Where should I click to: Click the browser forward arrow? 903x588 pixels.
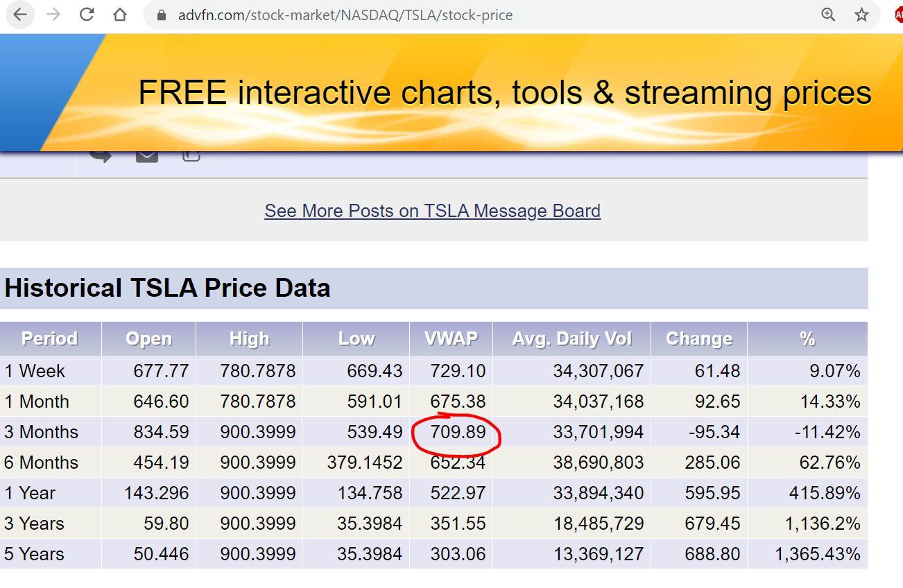(x=53, y=15)
